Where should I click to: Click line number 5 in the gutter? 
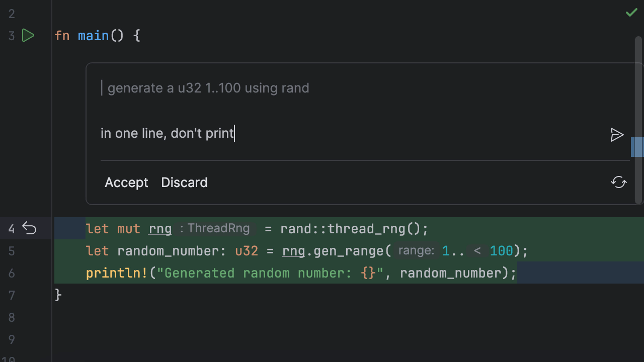click(x=12, y=251)
